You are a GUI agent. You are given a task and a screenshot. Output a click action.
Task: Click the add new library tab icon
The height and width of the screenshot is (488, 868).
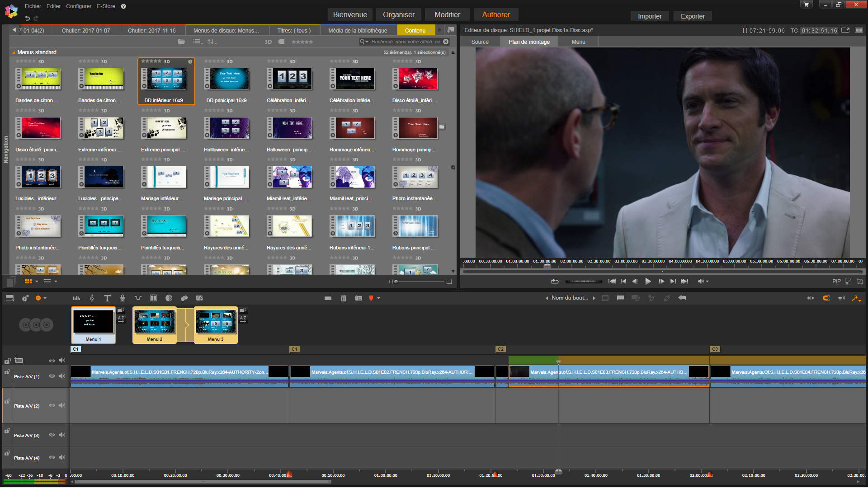pyautogui.click(x=451, y=30)
